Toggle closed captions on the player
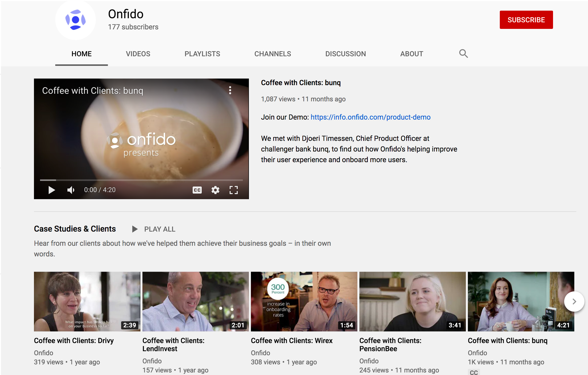588x375 pixels. tap(197, 190)
